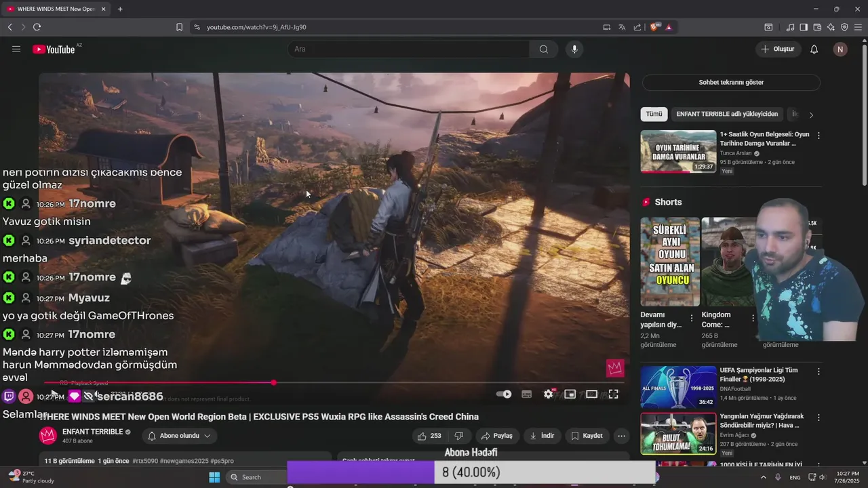Open the Brave VPN shield icon
Viewport: 868px width, 488px height.
(844, 27)
